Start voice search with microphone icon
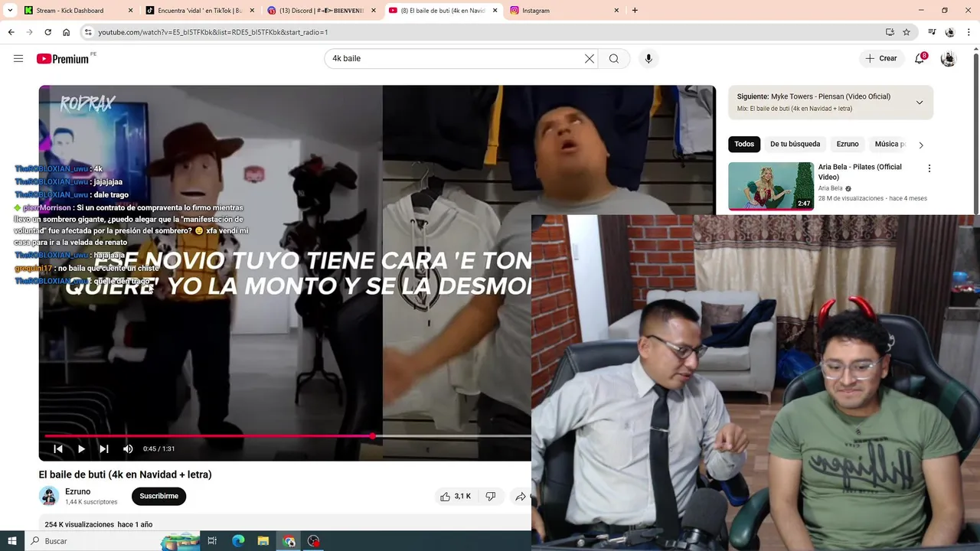Viewport: 980px width, 551px height. pos(648,59)
